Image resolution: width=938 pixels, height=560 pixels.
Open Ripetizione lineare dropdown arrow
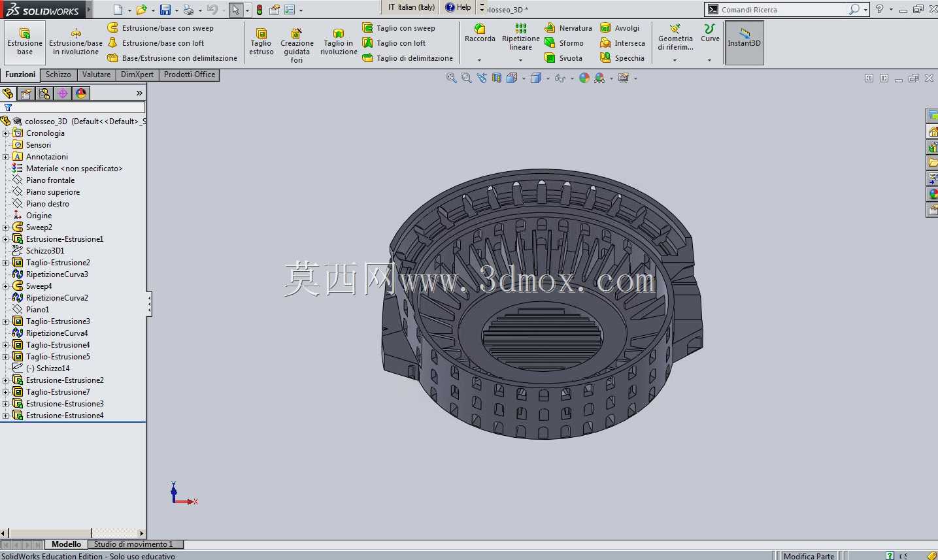tap(521, 60)
